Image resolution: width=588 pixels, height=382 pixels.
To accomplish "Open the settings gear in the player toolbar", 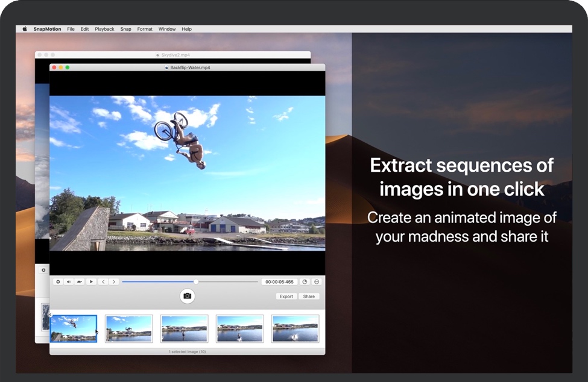I will 58,281.
